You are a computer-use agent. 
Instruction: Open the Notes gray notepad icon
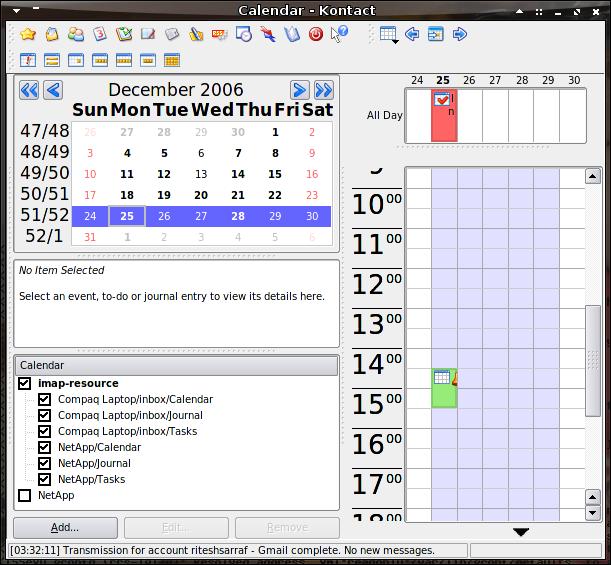click(172, 34)
